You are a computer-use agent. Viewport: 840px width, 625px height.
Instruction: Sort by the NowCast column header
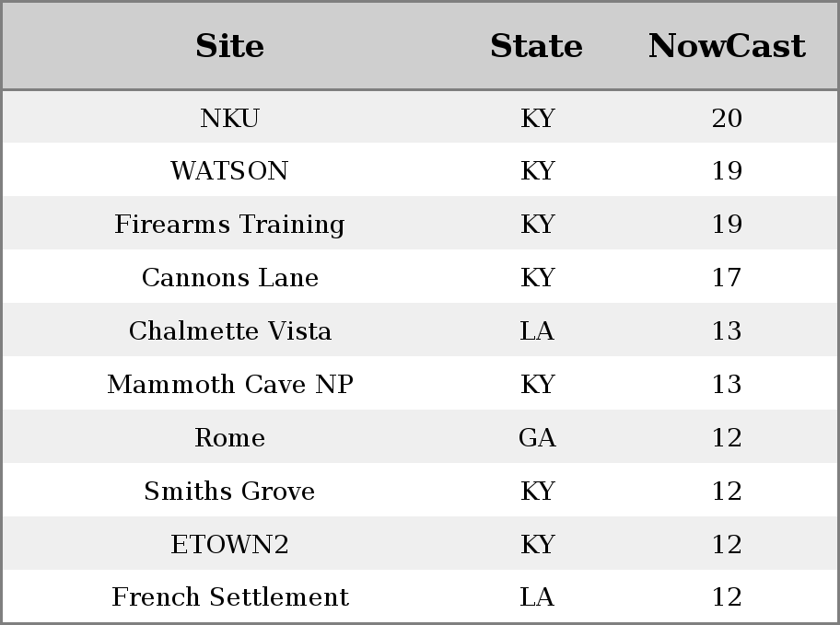tap(727, 45)
